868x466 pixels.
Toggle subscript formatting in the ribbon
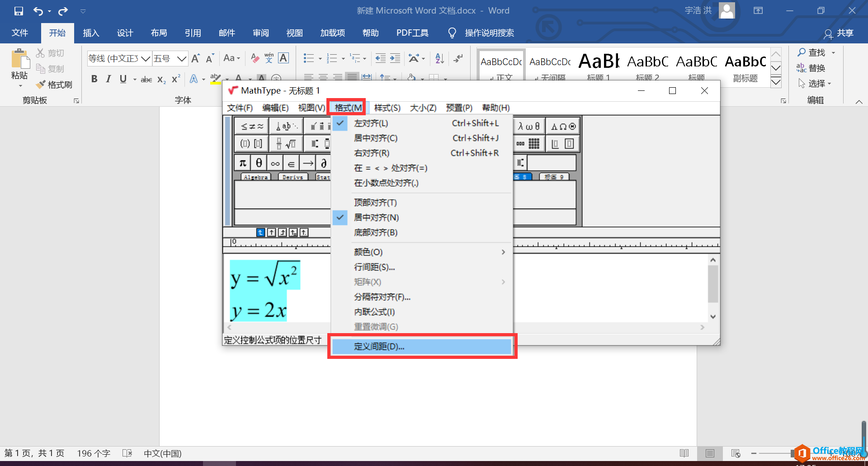(x=160, y=79)
